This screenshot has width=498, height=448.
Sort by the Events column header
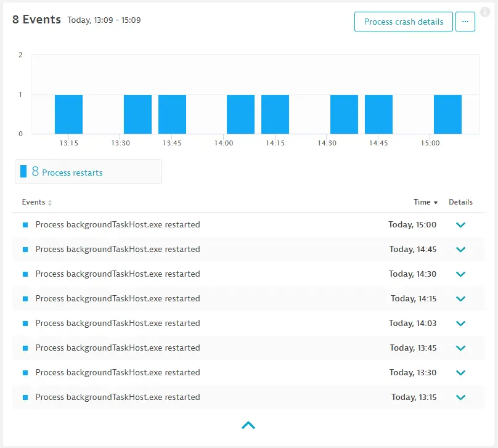(36, 202)
